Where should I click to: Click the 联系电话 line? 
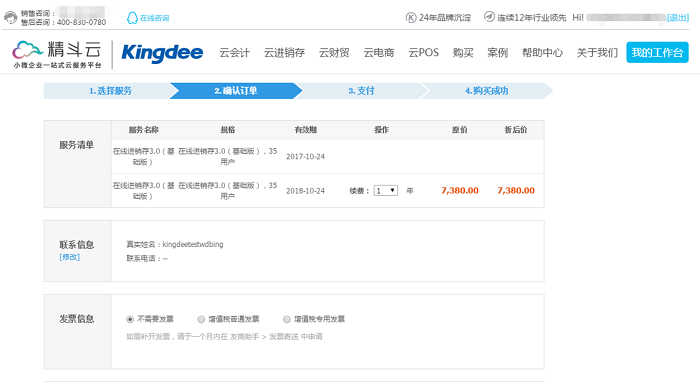pyautogui.click(x=147, y=258)
